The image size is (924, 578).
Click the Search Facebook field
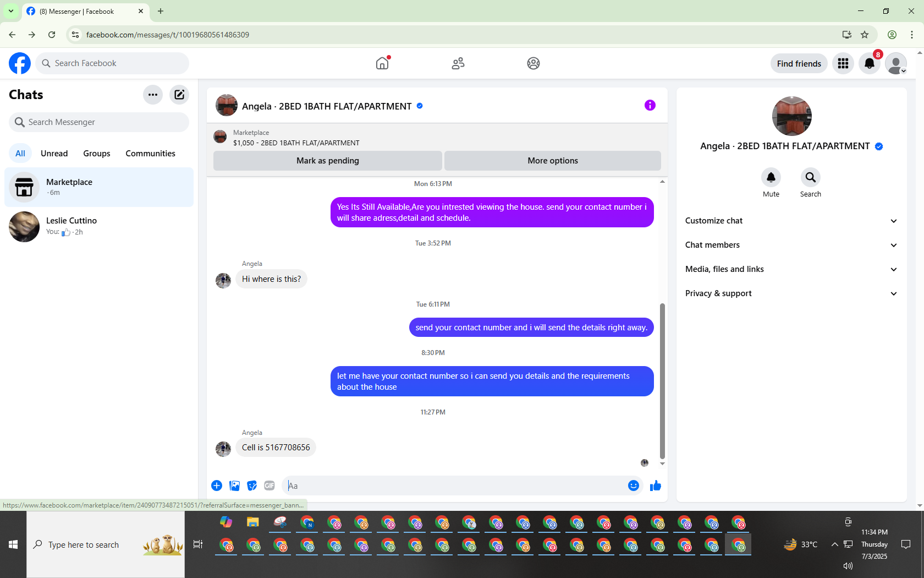click(112, 63)
